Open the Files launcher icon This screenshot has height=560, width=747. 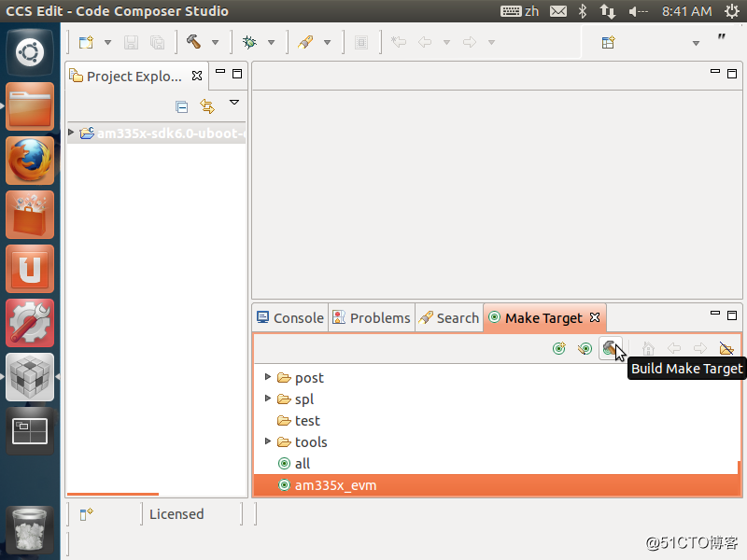[30, 106]
